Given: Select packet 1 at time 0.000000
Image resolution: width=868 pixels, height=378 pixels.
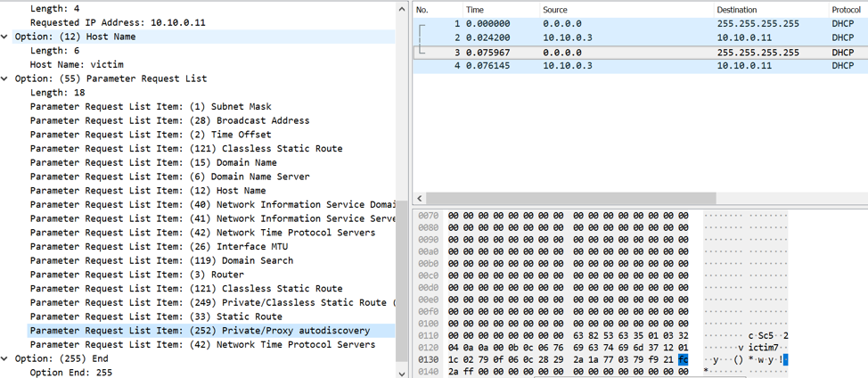Looking at the screenshot, I should (x=641, y=24).
